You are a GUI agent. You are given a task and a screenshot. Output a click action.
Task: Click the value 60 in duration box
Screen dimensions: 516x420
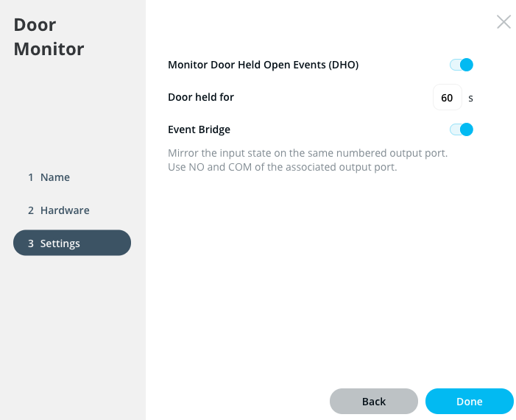pos(447,97)
